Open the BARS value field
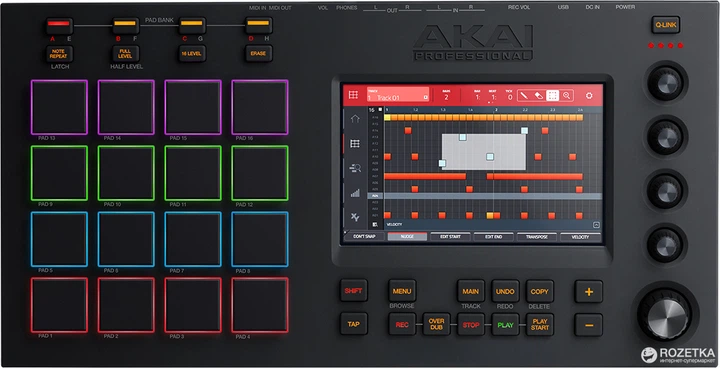Viewport: 720px width, 368px height. [446, 95]
